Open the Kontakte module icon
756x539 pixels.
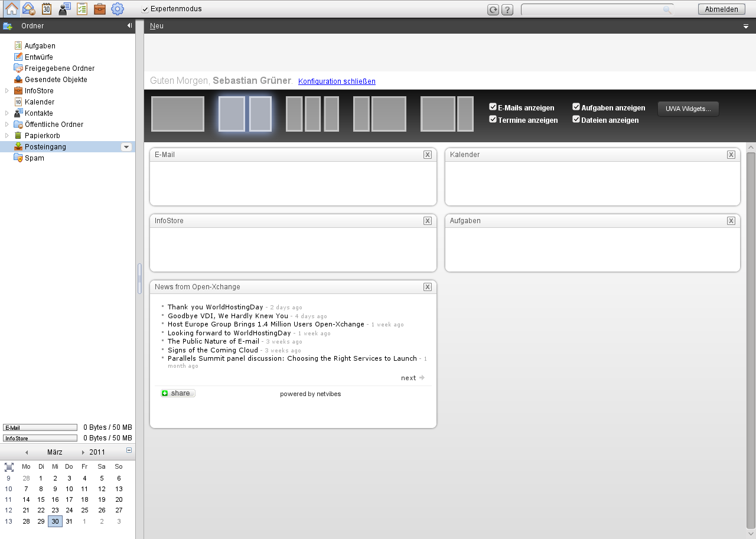pos(64,8)
